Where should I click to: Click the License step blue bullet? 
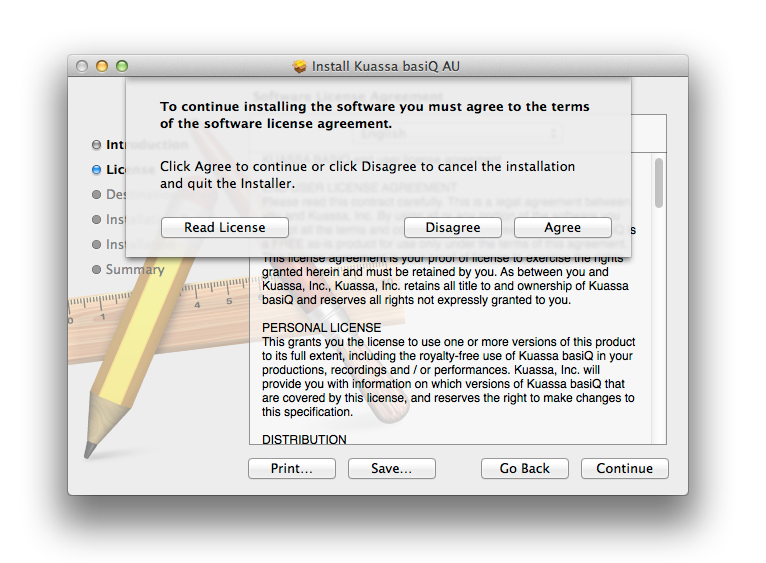pos(96,170)
